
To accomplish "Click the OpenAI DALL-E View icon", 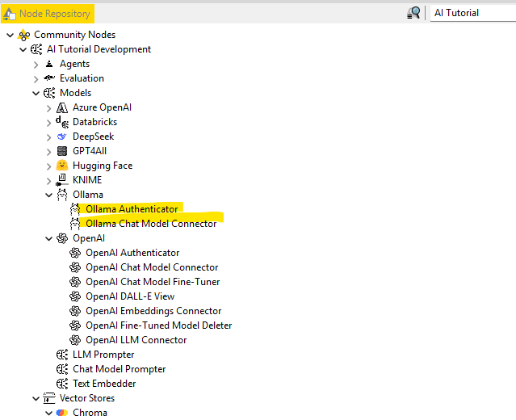I will click(75, 296).
